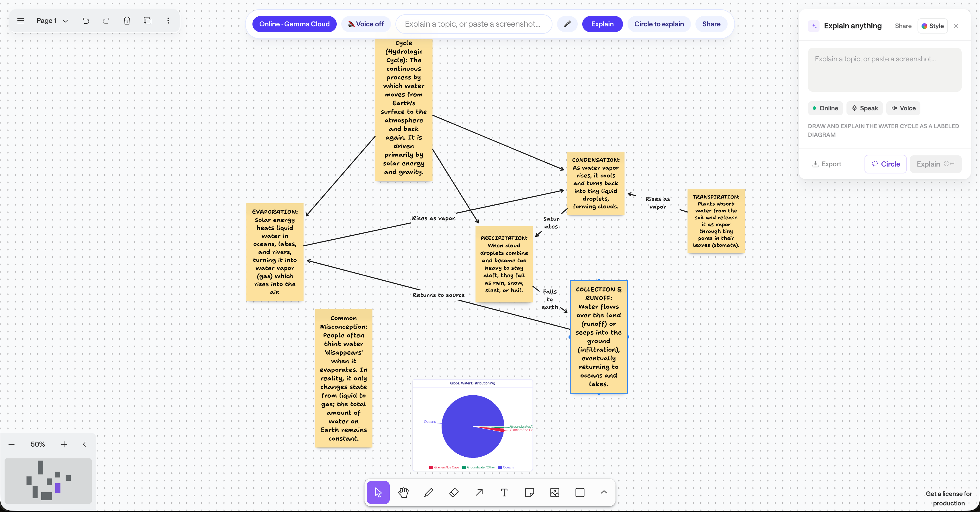Toggle the Speak microphone option
Image resolution: width=980 pixels, height=512 pixels.
coord(864,108)
